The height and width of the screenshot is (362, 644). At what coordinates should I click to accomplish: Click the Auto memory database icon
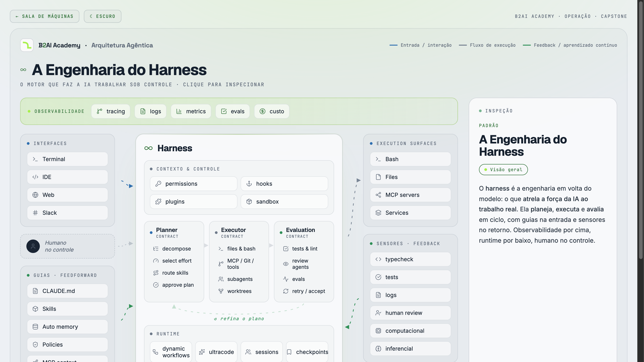pyautogui.click(x=35, y=326)
